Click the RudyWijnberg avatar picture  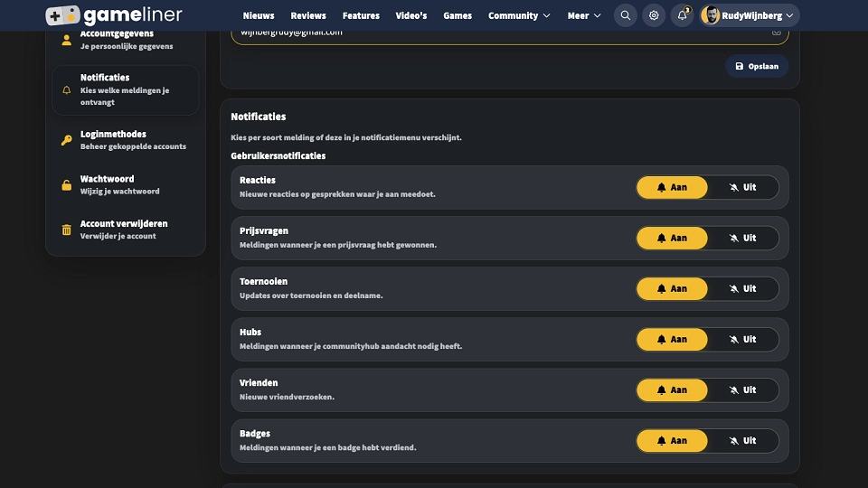711,15
